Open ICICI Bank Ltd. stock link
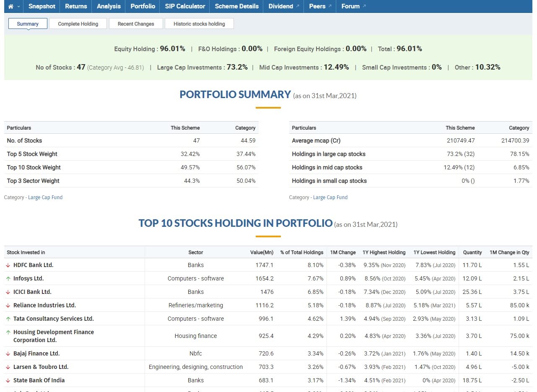The height and width of the screenshot is (392, 537). 32,292
